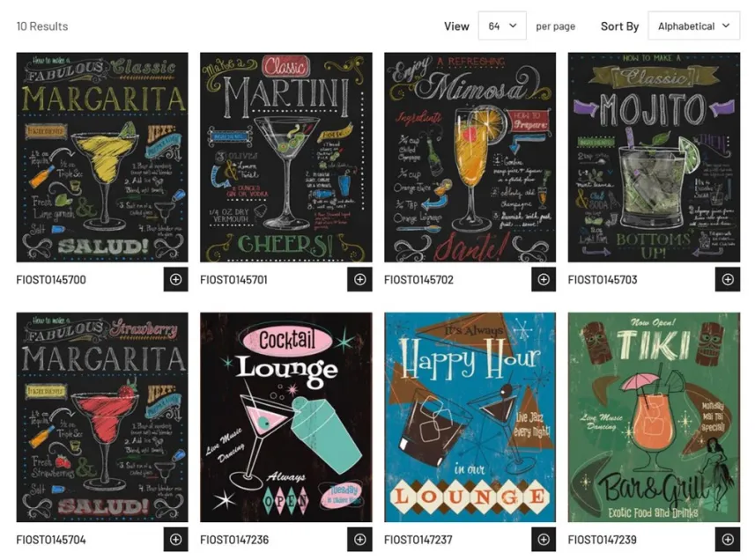755x560 pixels.
Task: Select the Refreshing Mimosa poster thumbnail
Action: 470,158
